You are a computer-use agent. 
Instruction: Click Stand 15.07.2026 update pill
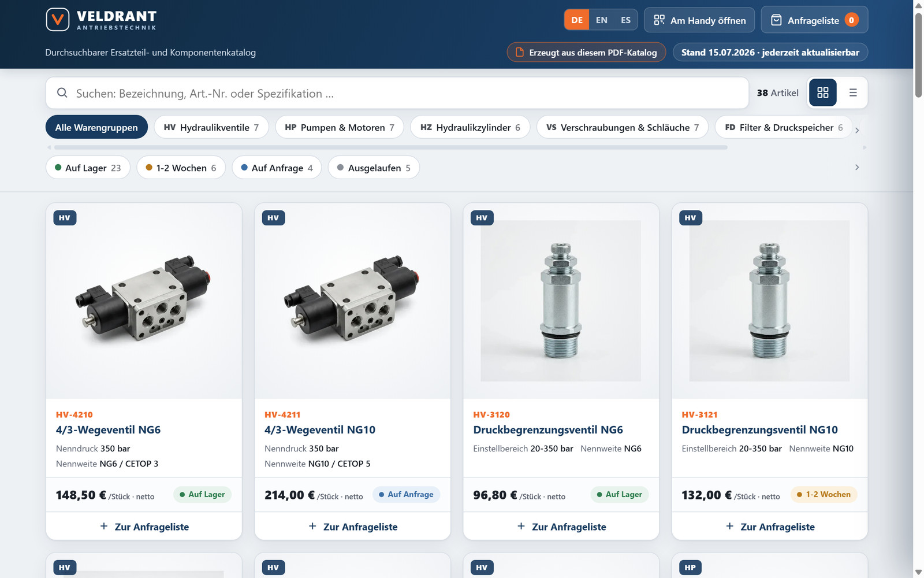tap(770, 52)
